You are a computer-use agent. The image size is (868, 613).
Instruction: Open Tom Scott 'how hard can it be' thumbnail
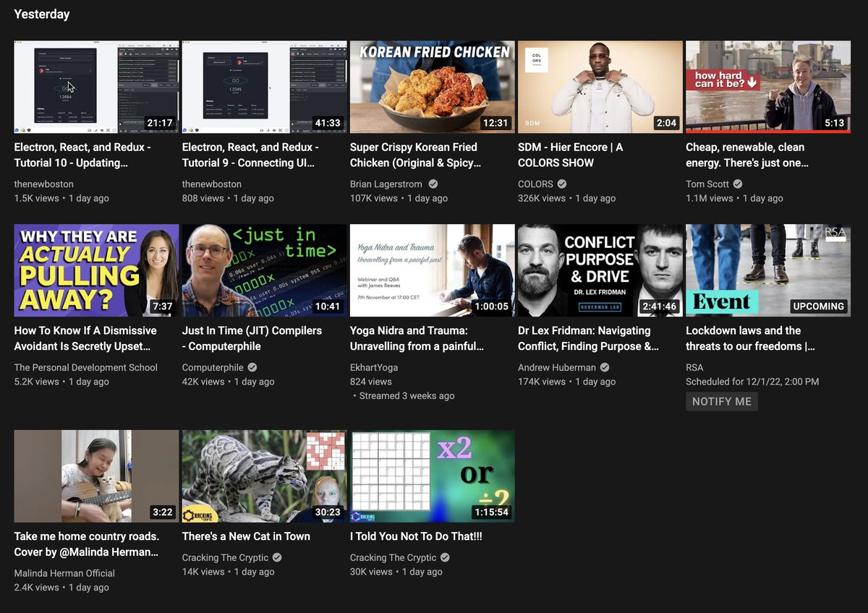(x=768, y=87)
